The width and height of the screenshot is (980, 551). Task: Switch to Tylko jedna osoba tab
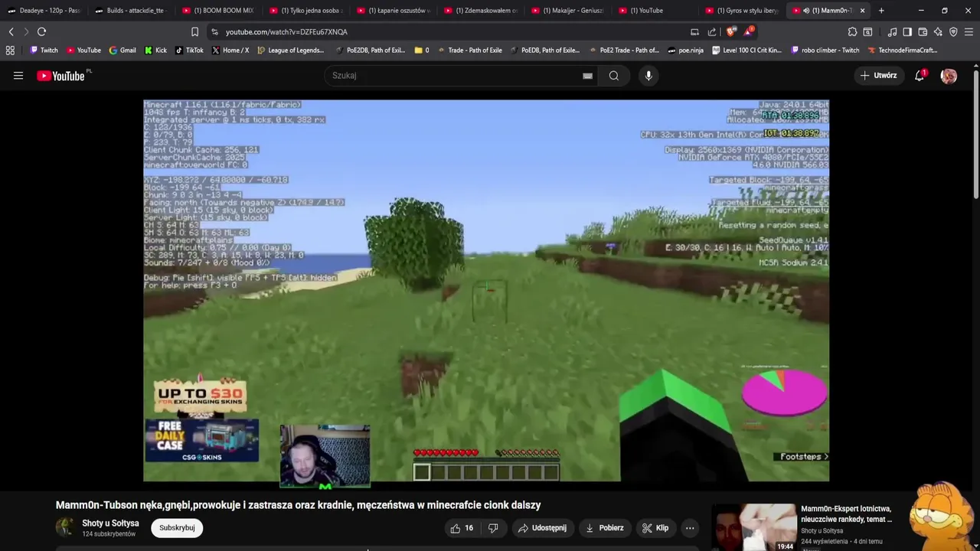(x=305, y=11)
